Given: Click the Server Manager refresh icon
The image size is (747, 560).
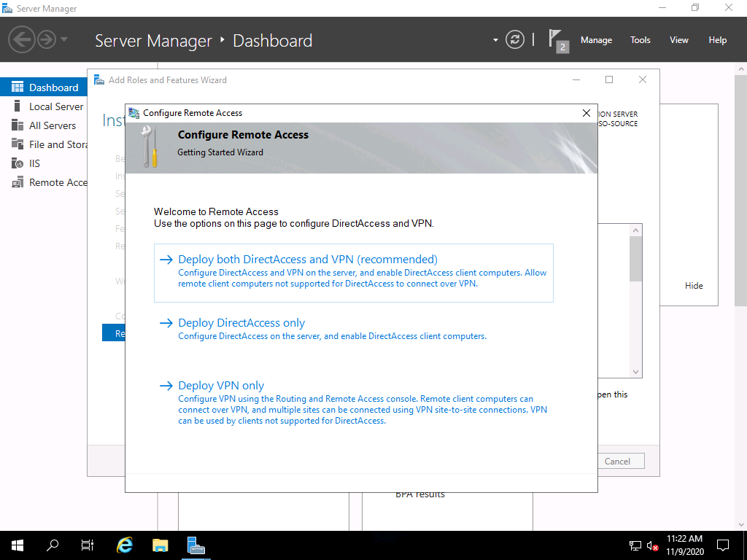Looking at the screenshot, I should (515, 39).
